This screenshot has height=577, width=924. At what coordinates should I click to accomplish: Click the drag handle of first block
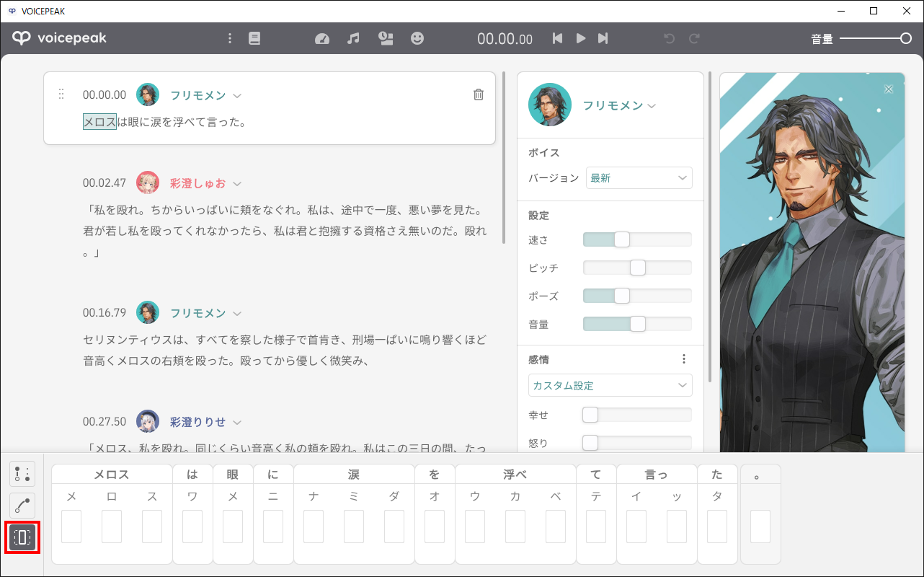click(61, 94)
